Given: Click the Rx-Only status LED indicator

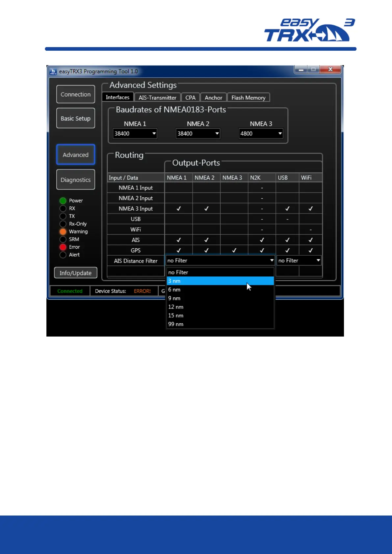Looking at the screenshot, I should point(63,224).
